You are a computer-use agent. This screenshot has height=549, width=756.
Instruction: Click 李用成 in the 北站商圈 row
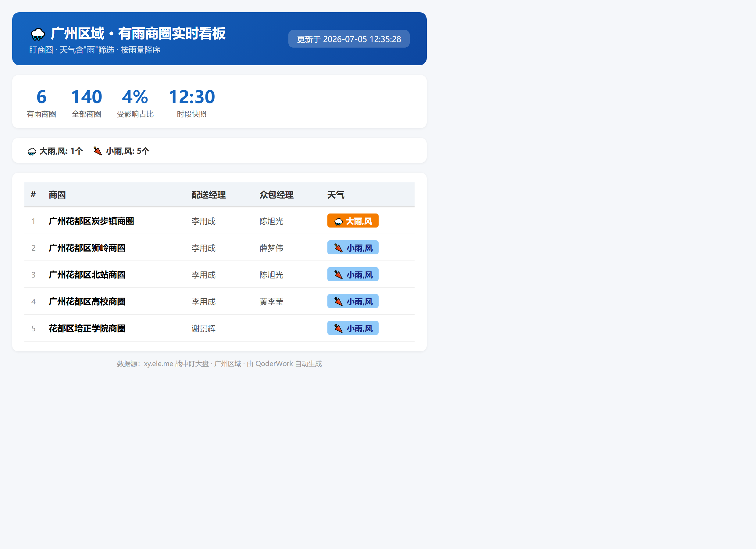pyautogui.click(x=204, y=275)
